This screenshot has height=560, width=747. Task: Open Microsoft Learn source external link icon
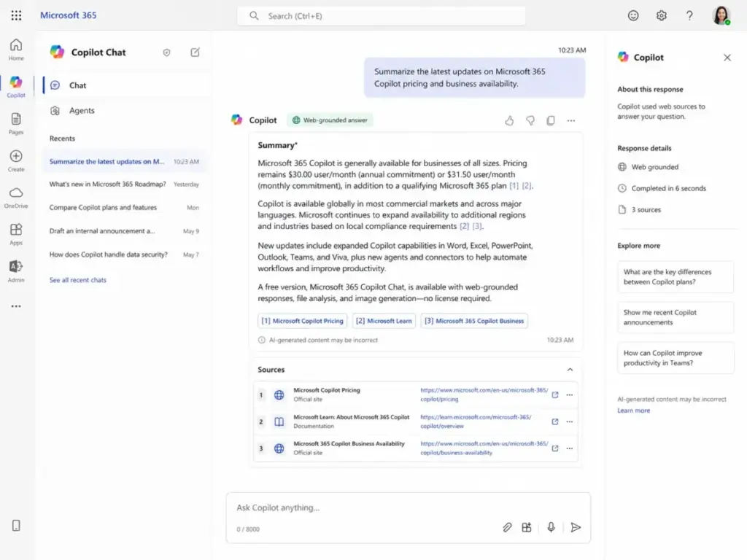(555, 421)
